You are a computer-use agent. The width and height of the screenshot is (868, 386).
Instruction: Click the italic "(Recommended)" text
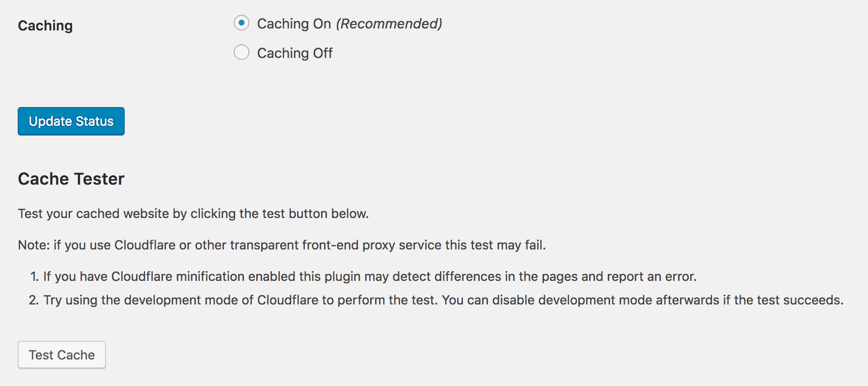point(389,24)
